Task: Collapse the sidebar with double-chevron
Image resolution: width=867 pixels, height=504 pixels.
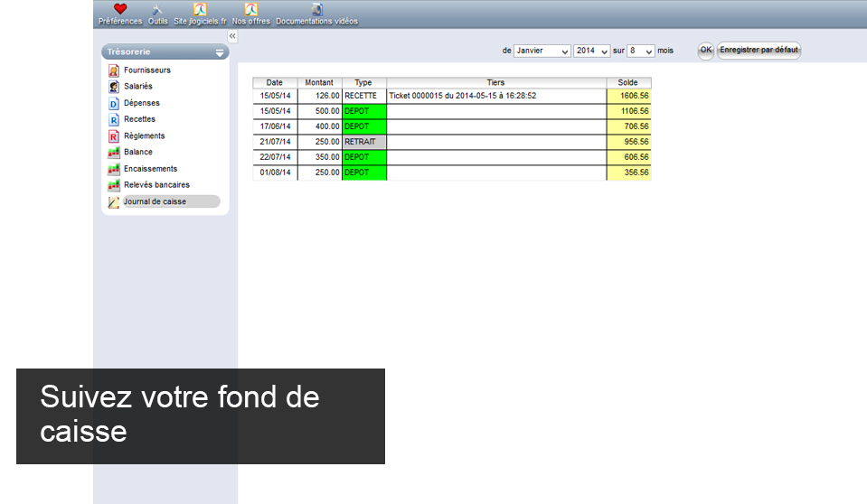Action: tap(232, 36)
